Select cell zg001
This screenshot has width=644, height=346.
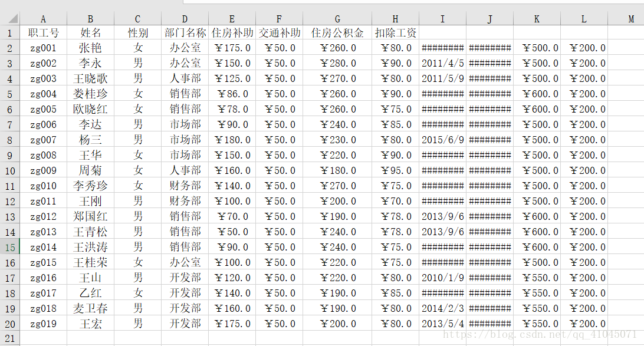point(43,48)
